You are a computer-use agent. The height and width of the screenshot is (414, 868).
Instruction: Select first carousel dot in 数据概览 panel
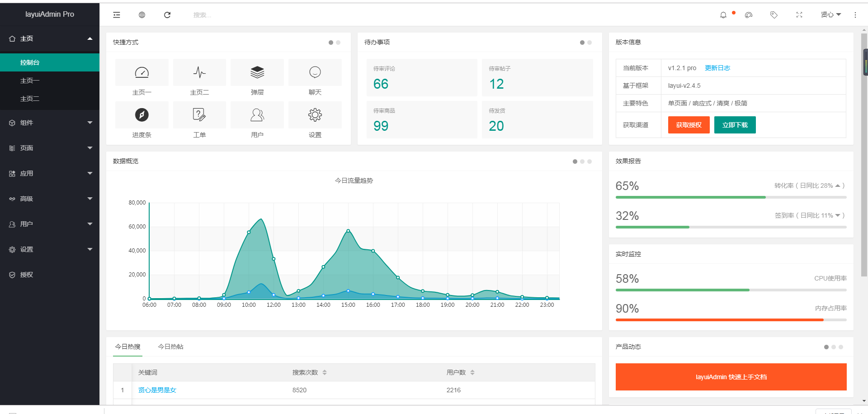[575, 162]
